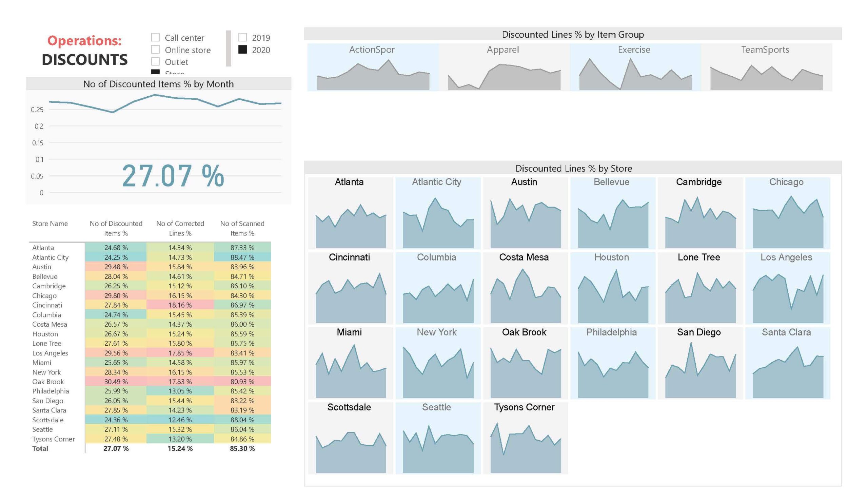Click the Chicago store sparkline tile
Viewport: 868px width, 502px height.
coord(788,213)
